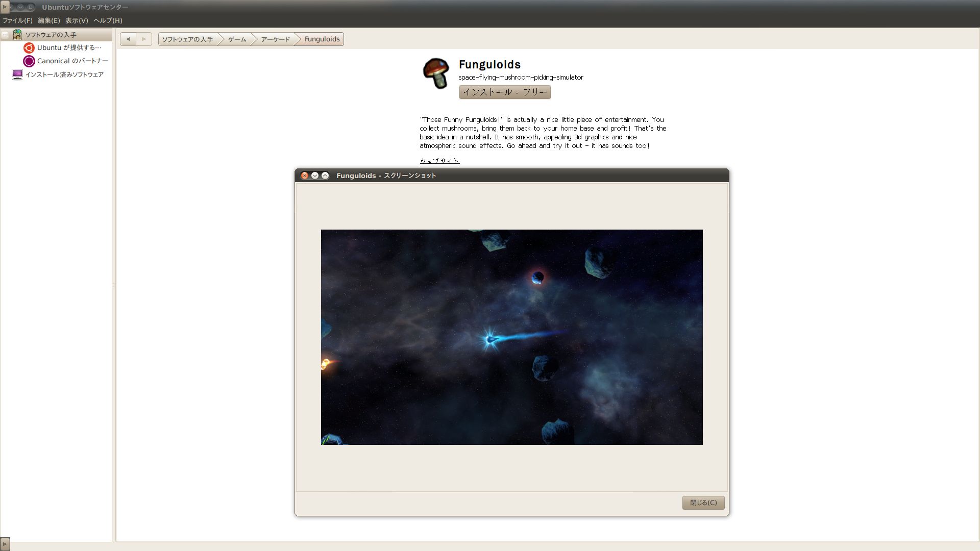Click the play arrow at top-left corner
The image size is (980, 551).
5,7
